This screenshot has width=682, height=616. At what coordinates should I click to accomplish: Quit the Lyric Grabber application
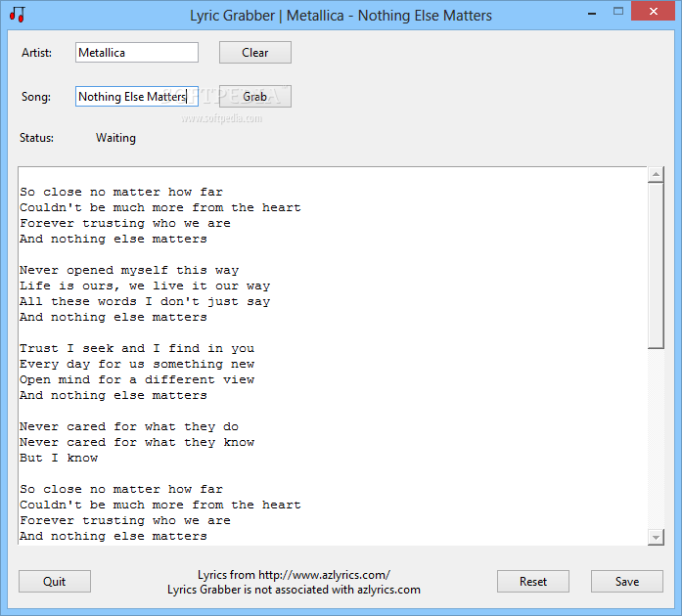(x=55, y=582)
